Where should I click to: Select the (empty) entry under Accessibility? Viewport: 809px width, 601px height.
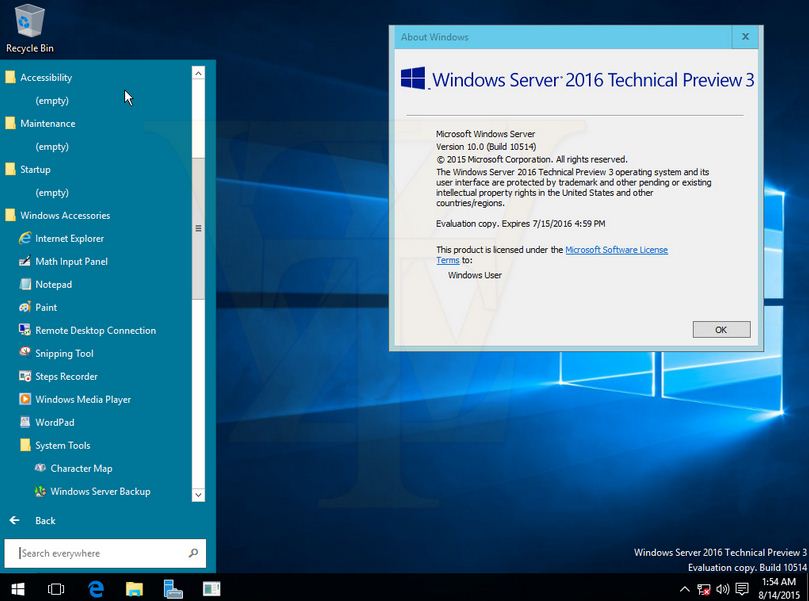coord(52,101)
